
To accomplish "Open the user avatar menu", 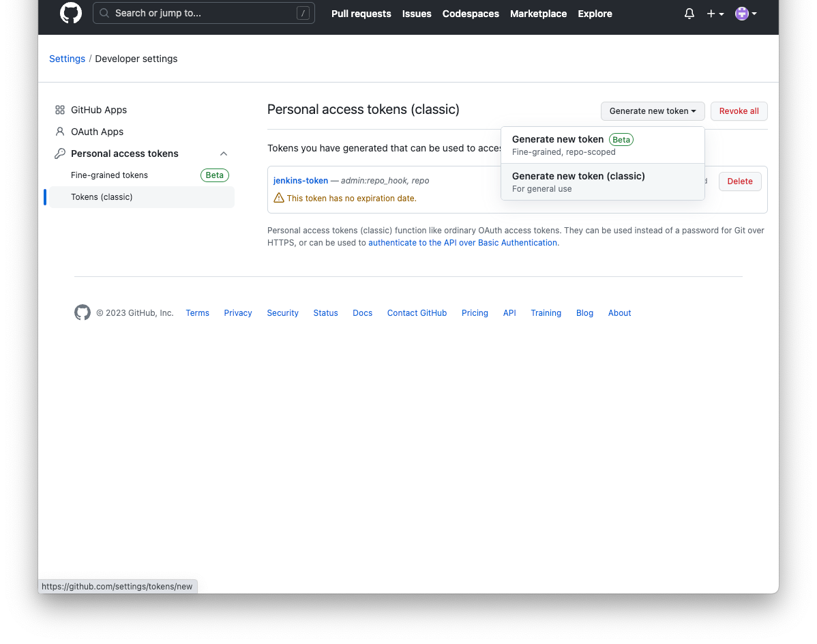I will [x=745, y=14].
